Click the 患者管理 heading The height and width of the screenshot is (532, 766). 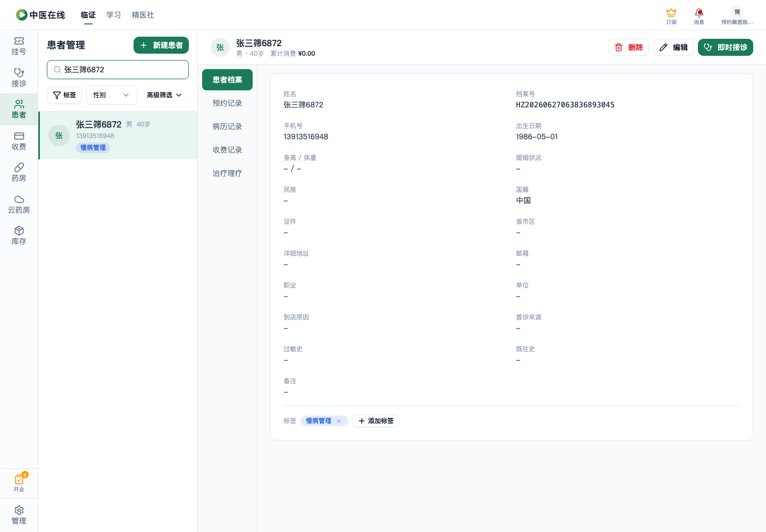pyautogui.click(x=66, y=45)
